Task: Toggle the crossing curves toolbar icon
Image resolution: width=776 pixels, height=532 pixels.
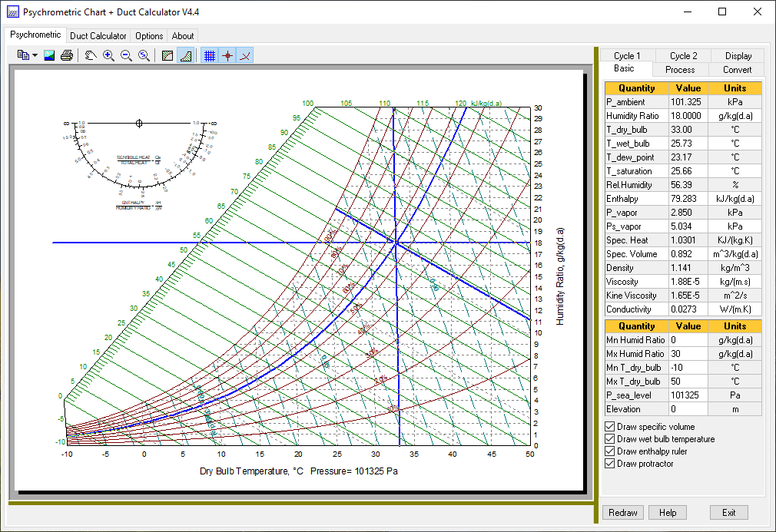Action: pos(245,55)
